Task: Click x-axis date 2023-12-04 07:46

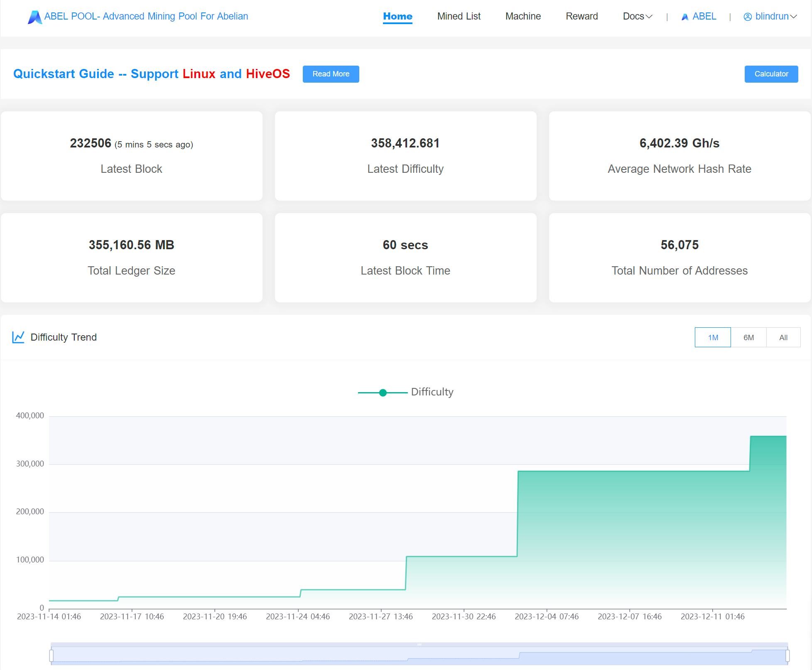Action: [547, 617]
